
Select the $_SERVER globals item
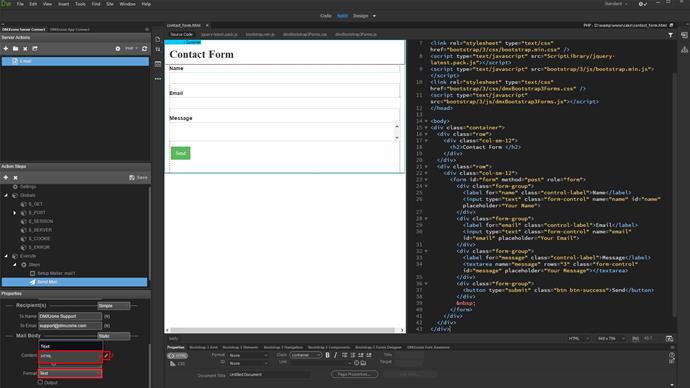click(x=40, y=230)
